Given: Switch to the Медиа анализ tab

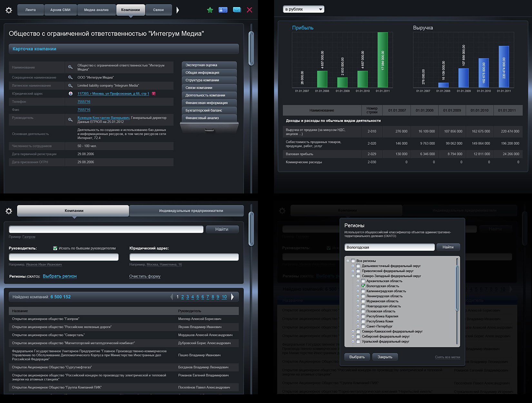Looking at the screenshot, I should tap(96, 10).
